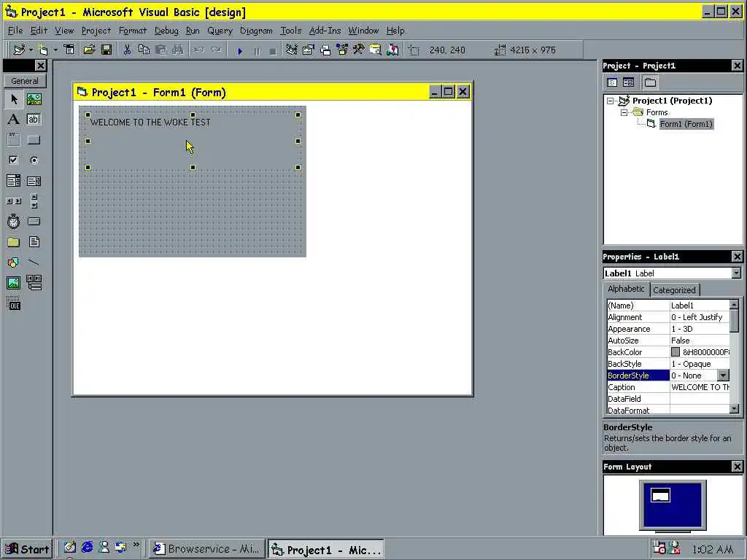Click Internet Explorer quick launch icon
The width and height of the screenshot is (747, 560).
(87, 548)
